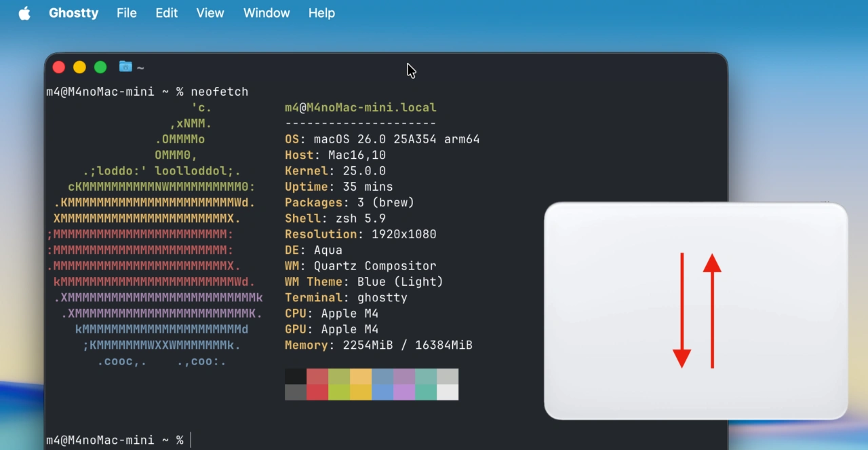868x450 pixels.
Task: Select the red swatch in the color palette
Action: [x=317, y=375]
